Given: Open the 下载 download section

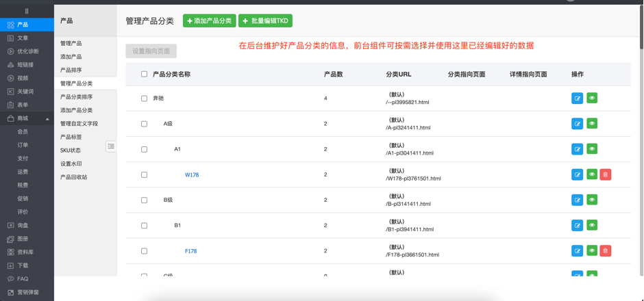Looking at the screenshot, I should point(27,265).
